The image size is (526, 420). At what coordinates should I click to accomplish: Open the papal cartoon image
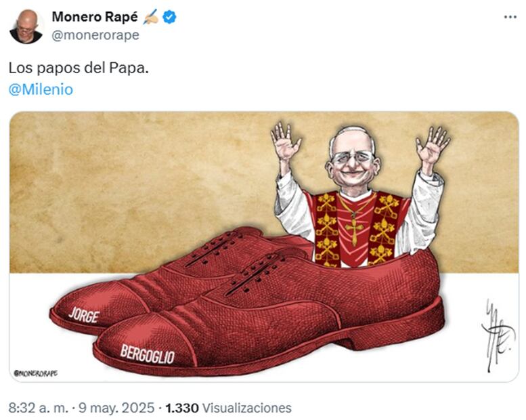point(263,247)
